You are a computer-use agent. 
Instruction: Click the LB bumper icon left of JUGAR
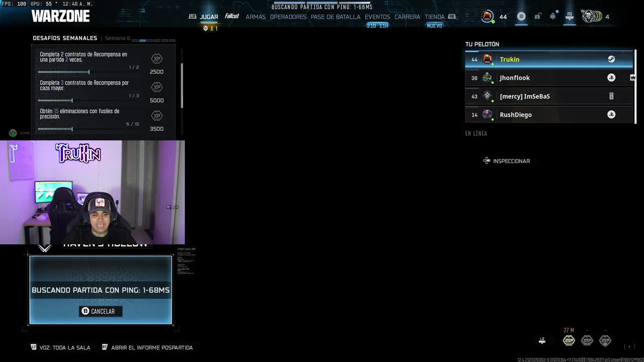coord(192,17)
